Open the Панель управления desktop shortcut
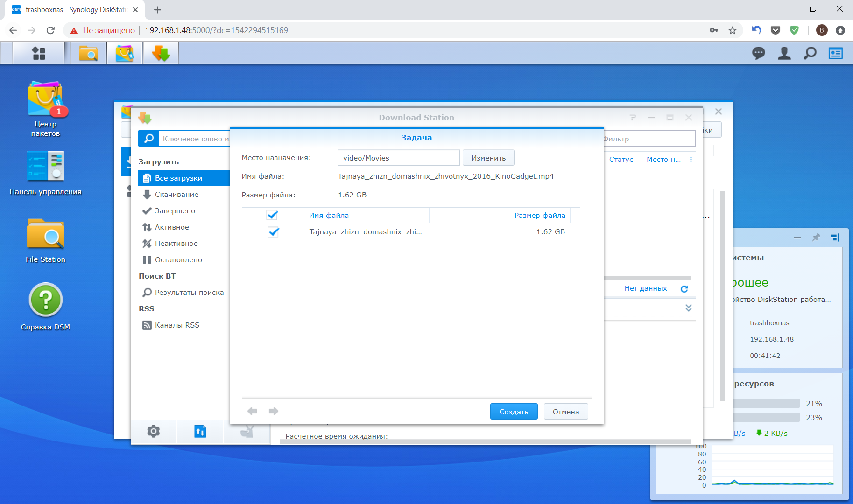 (x=45, y=173)
